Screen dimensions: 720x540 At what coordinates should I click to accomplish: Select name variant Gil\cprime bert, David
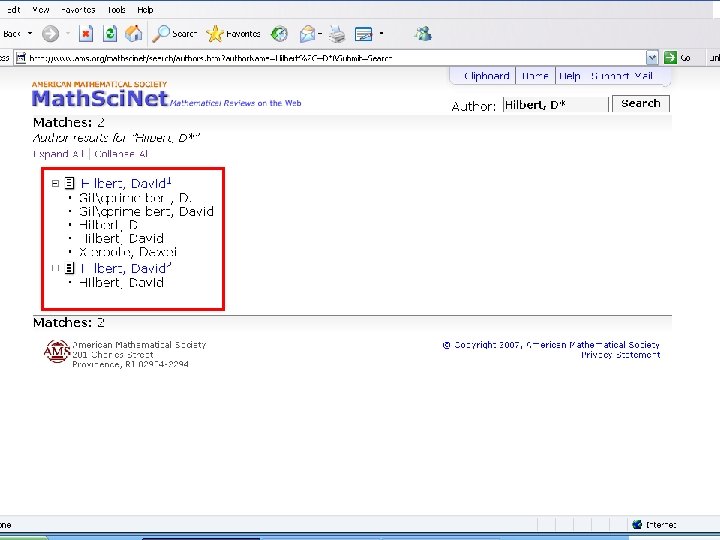tap(146, 211)
